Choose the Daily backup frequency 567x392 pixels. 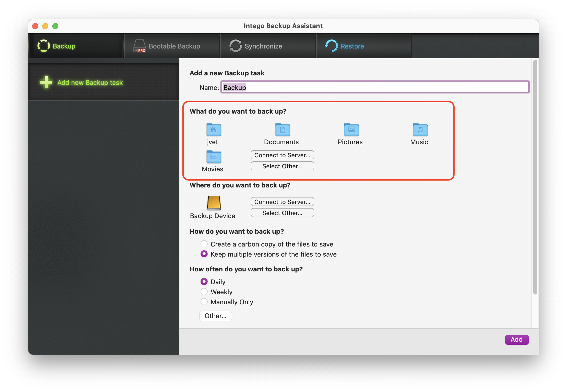pos(204,281)
